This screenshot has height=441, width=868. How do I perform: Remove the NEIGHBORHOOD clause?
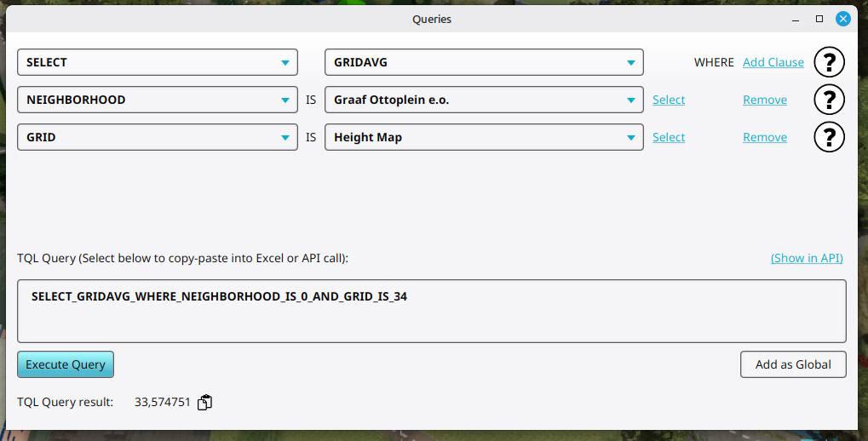[x=764, y=100]
